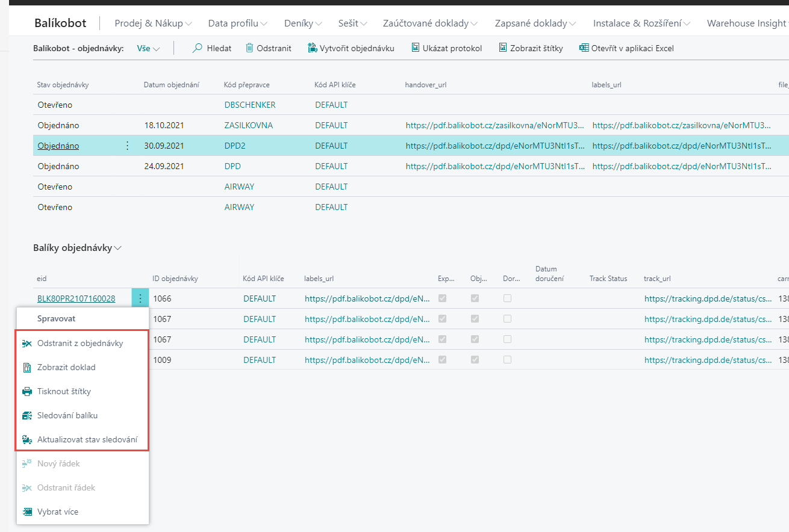The height and width of the screenshot is (532, 789).
Task: Select Aktualizovat stav sledování in the menu
Action: click(x=87, y=439)
